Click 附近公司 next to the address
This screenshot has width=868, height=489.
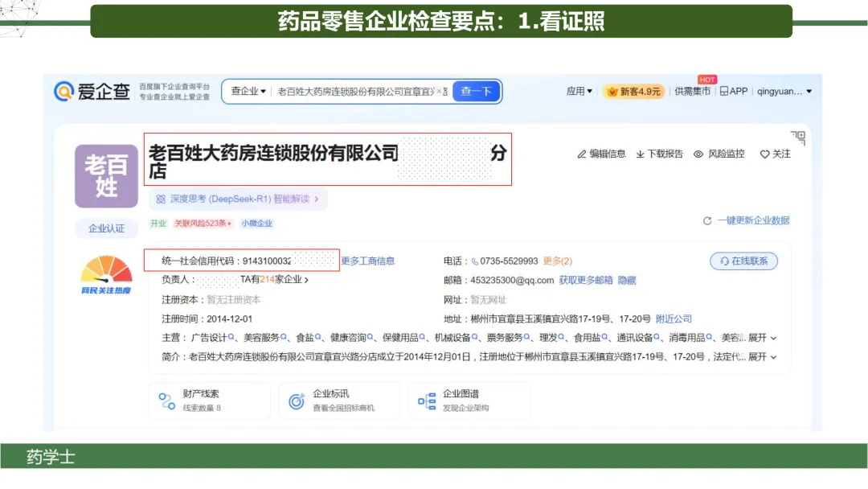pyautogui.click(x=674, y=319)
